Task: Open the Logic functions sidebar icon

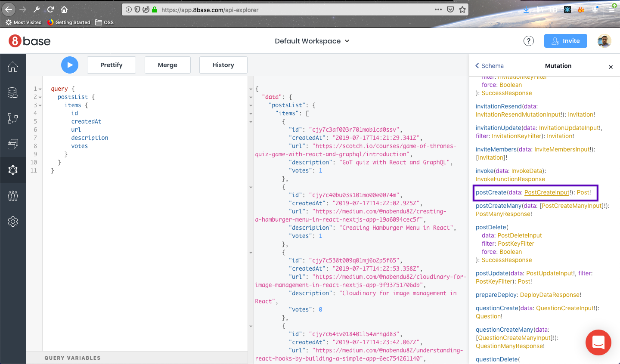Action: 13,118
